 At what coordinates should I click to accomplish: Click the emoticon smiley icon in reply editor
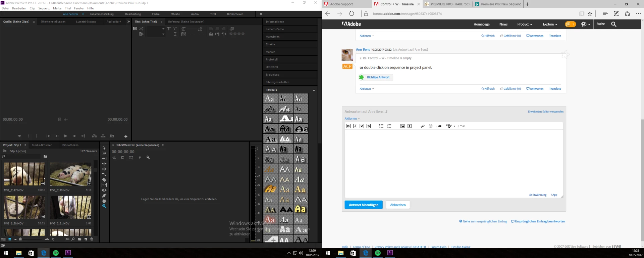tap(431, 126)
